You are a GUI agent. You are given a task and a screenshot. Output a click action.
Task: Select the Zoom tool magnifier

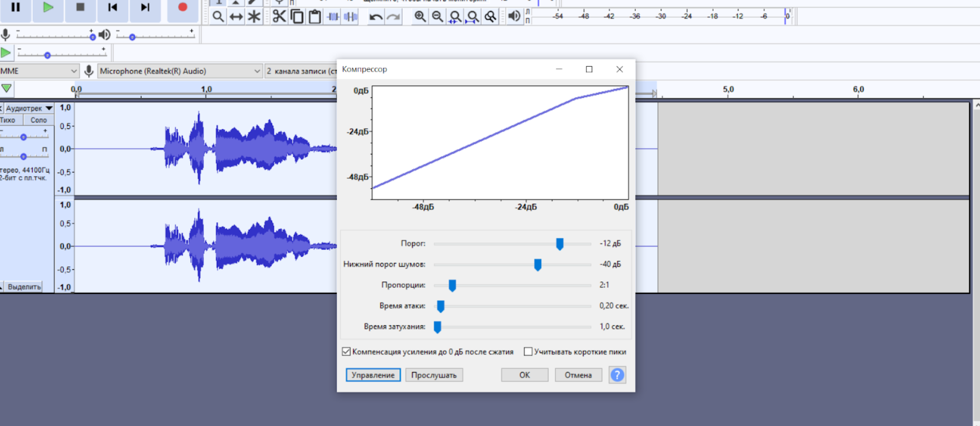tap(218, 17)
